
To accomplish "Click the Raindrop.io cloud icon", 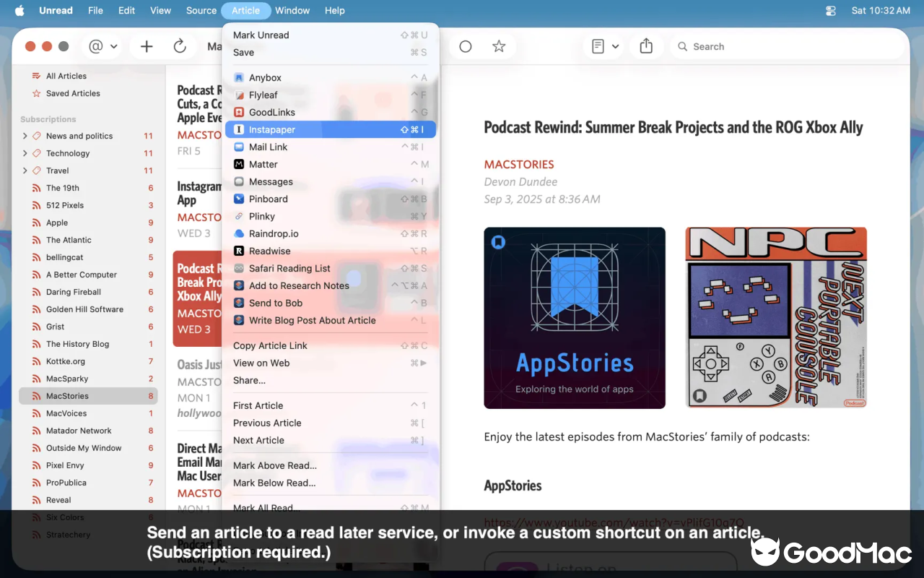I will pyautogui.click(x=239, y=233).
